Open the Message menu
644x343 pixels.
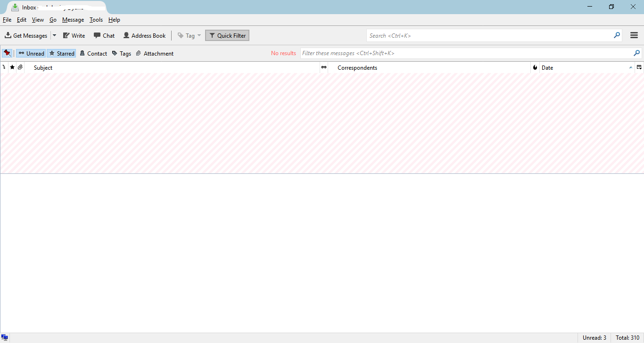[x=73, y=20]
